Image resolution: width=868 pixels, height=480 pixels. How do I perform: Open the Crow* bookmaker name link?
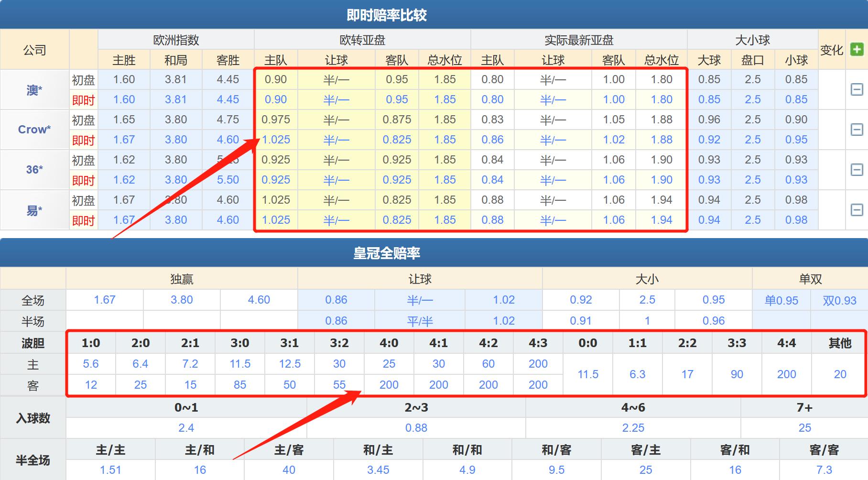(34, 130)
